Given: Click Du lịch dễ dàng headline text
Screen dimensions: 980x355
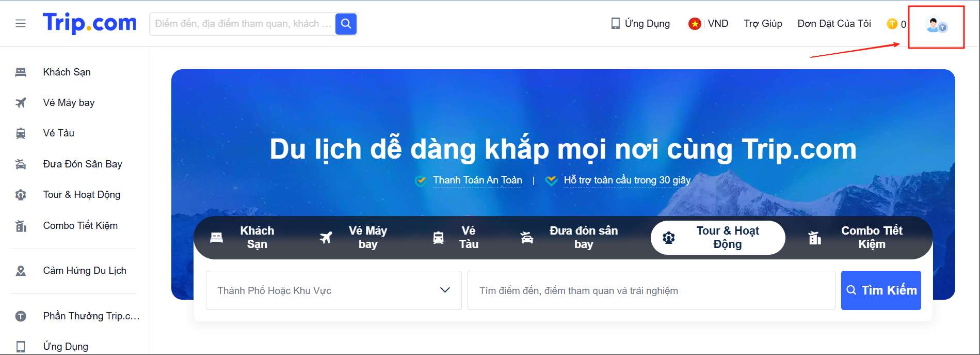Looking at the screenshot, I should (563, 150).
